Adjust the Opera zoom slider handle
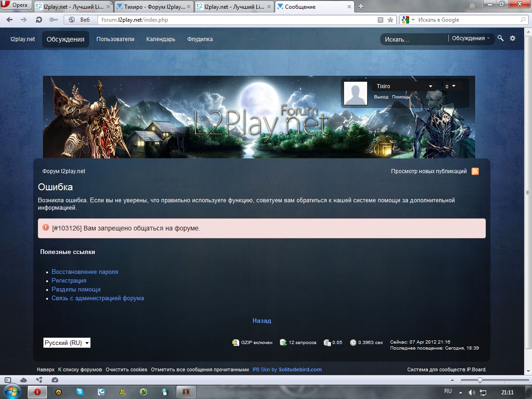The image size is (532, 399). tap(480, 380)
